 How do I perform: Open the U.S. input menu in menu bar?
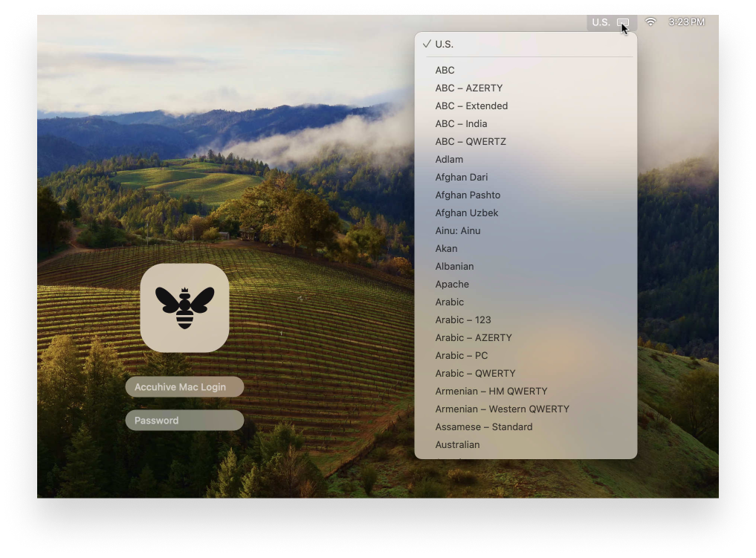[x=601, y=22]
